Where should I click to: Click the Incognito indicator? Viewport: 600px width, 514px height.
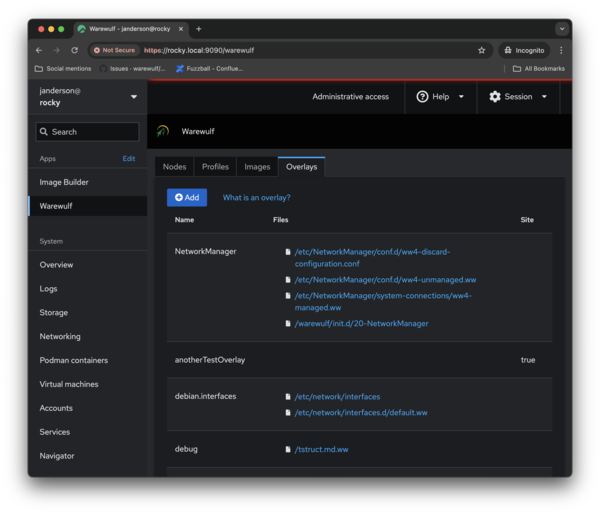pyautogui.click(x=524, y=50)
